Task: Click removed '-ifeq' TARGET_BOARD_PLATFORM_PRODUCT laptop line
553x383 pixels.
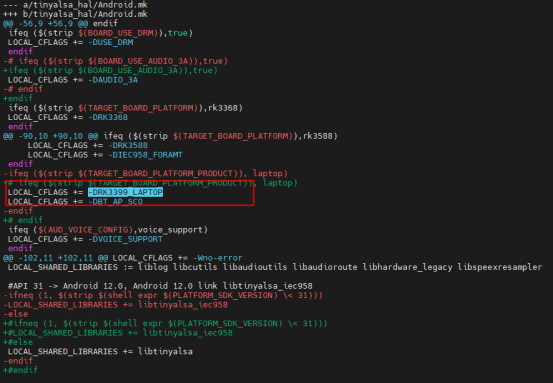Action: tap(146, 173)
